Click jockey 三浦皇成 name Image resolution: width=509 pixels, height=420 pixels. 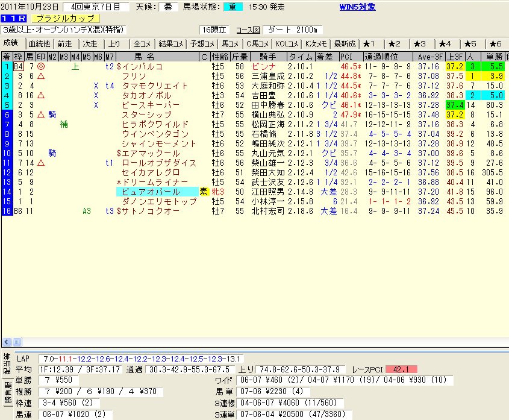pos(268,77)
